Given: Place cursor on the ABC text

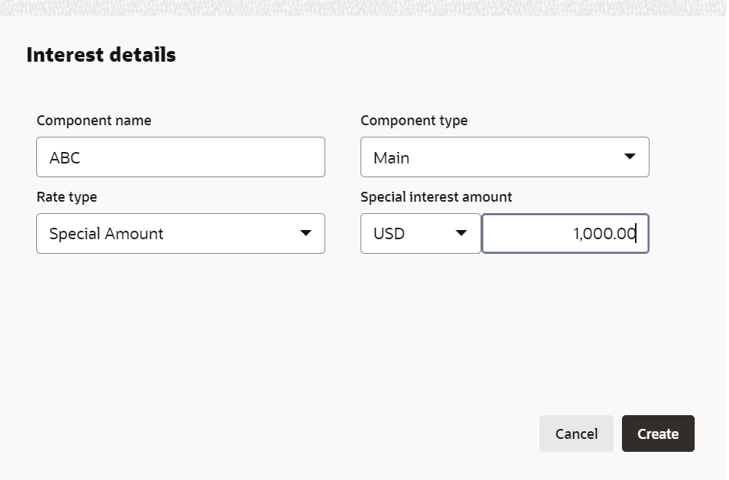Looking at the screenshot, I should (x=64, y=158).
